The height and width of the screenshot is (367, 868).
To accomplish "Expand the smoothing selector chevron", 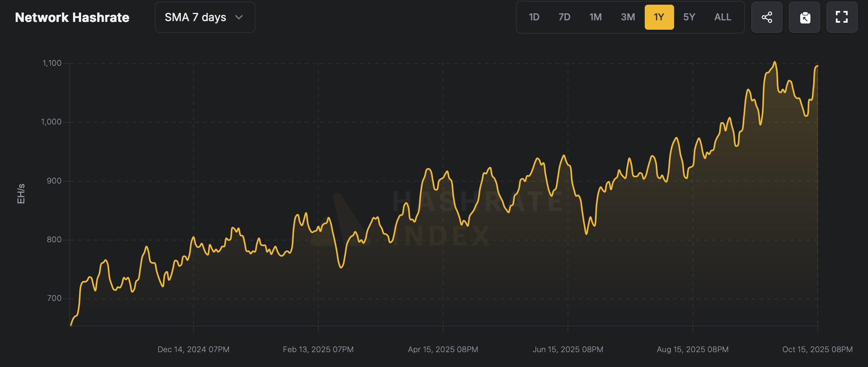I will click(240, 17).
